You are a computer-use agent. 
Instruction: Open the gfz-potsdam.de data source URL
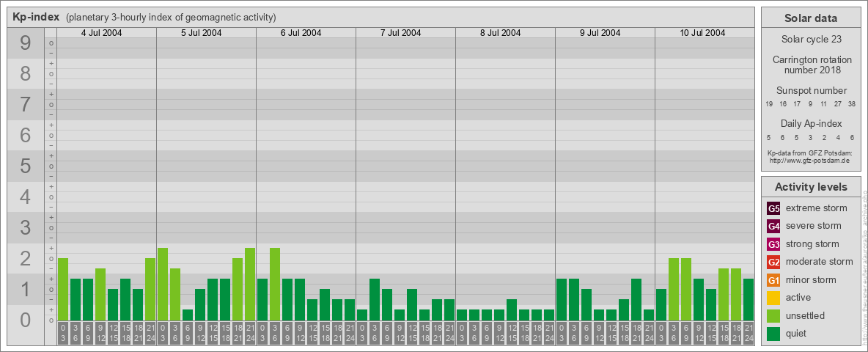click(x=811, y=161)
